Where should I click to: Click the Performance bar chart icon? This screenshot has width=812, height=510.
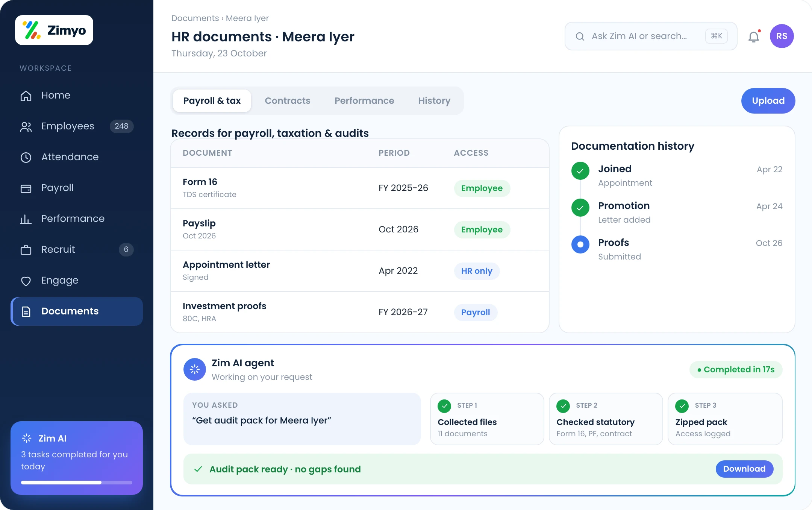pyautogui.click(x=26, y=219)
